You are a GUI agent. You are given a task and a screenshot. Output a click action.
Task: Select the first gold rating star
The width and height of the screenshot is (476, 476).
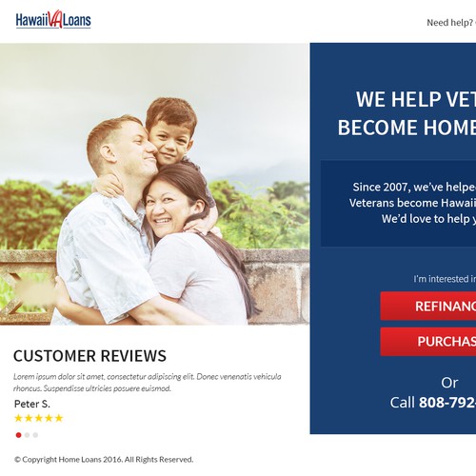coord(18,418)
